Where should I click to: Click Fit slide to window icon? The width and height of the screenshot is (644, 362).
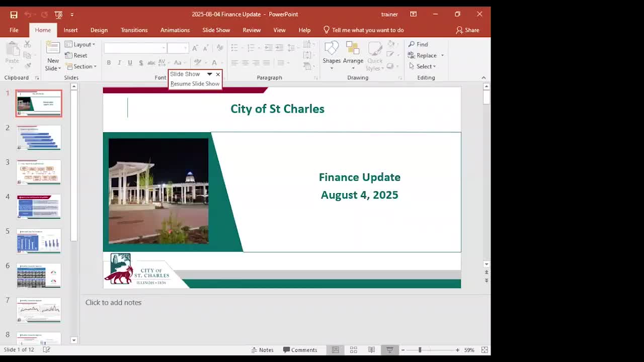click(485, 350)
